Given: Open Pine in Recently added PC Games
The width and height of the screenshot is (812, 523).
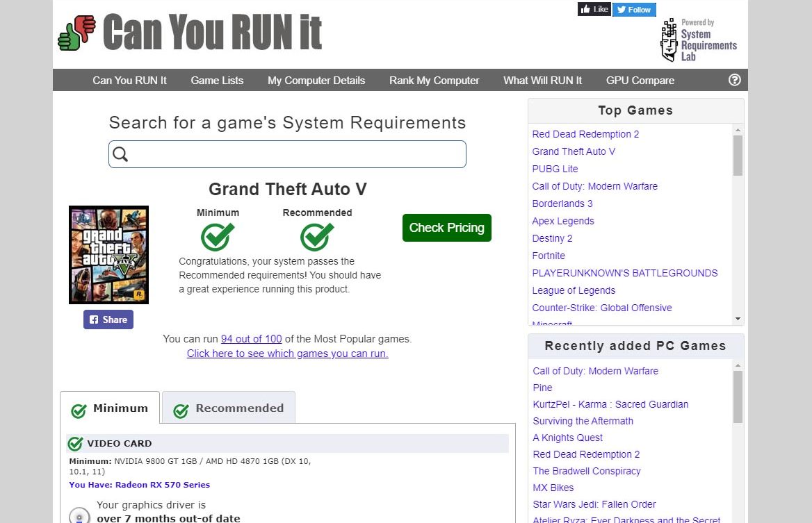Looking at the screenshot, I should [543, 388].
